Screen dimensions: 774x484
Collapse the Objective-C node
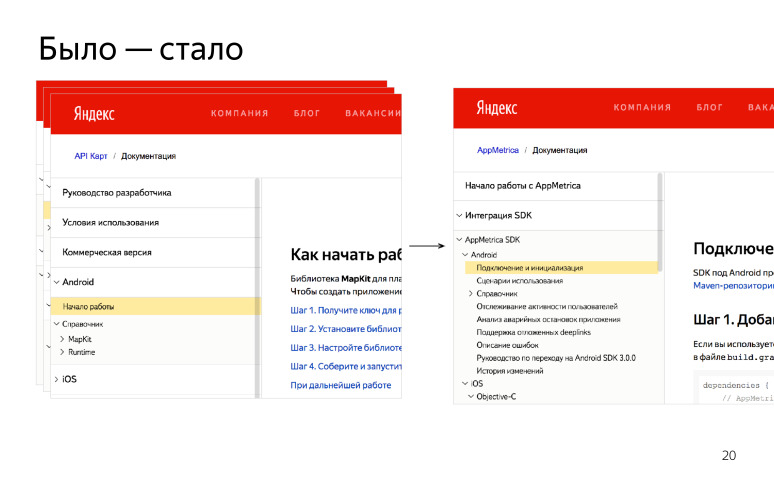tap(471, 396)
